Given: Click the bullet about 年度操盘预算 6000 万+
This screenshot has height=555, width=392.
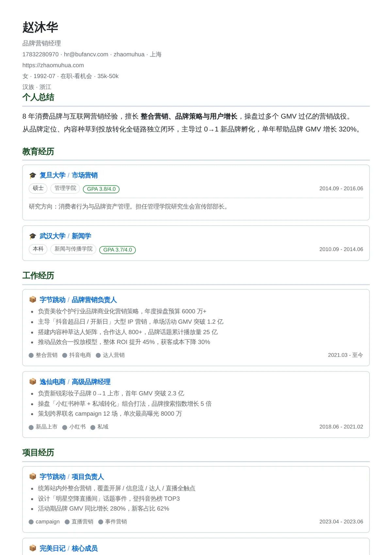Looking at the screenshot, I should 122,311.
